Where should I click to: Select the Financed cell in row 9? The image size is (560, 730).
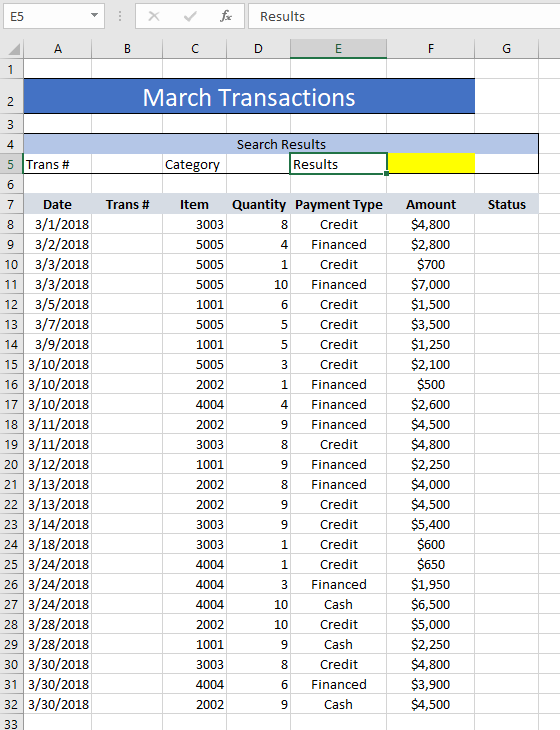[338, 244]
